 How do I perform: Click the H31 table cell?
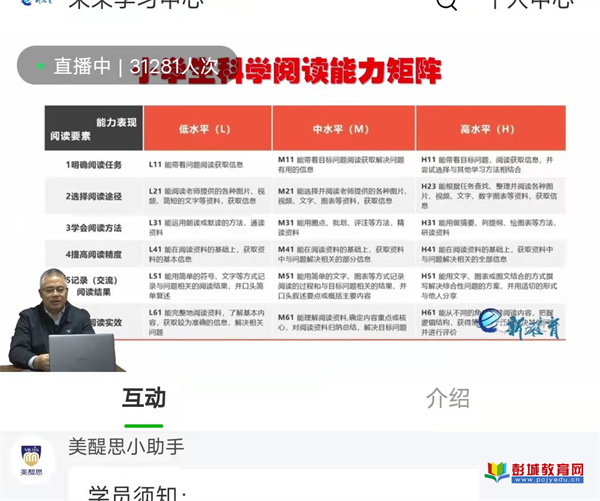[489, 227]
